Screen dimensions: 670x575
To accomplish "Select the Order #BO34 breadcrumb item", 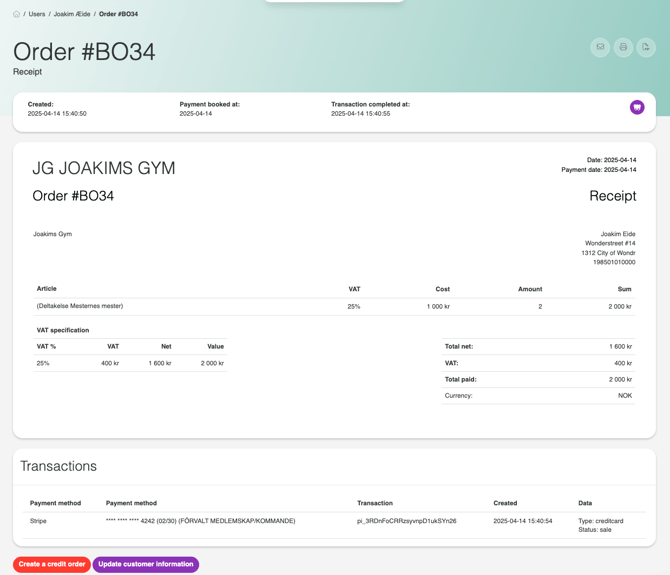I will click(x=118, y=14).
